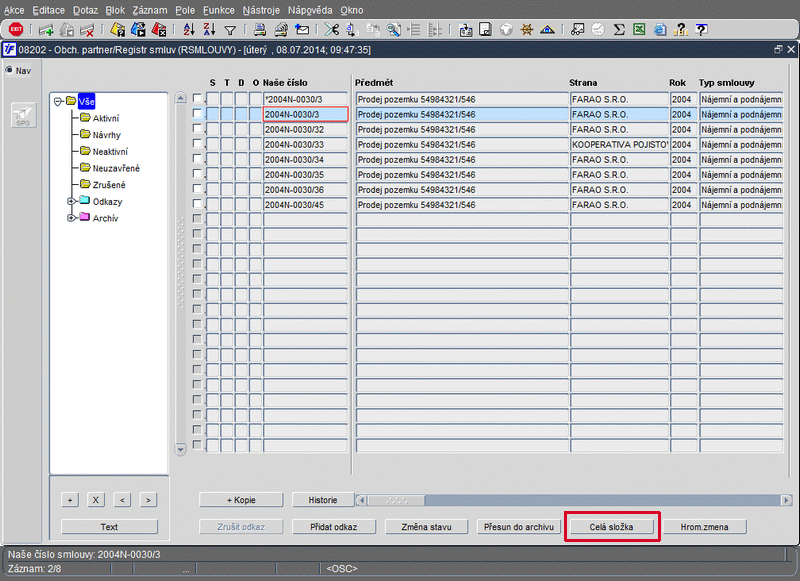Image resolution: width=800 pixels, height=581 pixels.
Task: Click the Text button under the tree
Action: (x=109, y=527)
